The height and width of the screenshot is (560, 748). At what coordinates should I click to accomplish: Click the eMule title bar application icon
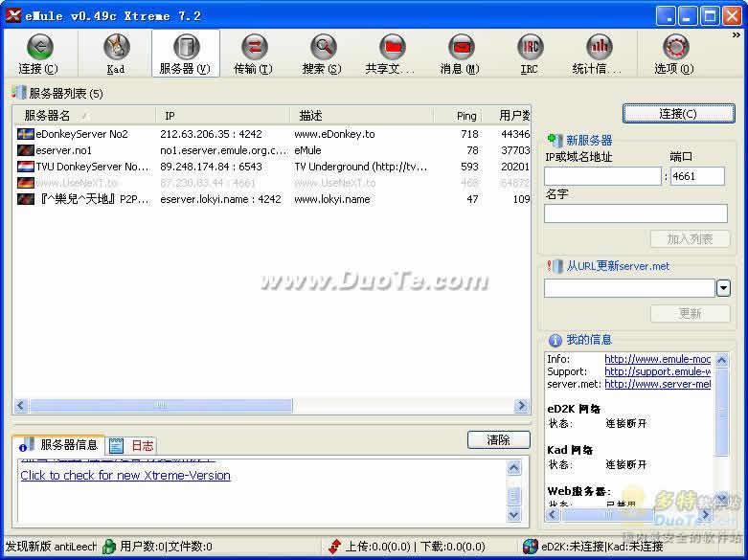(x=13, y=15)
